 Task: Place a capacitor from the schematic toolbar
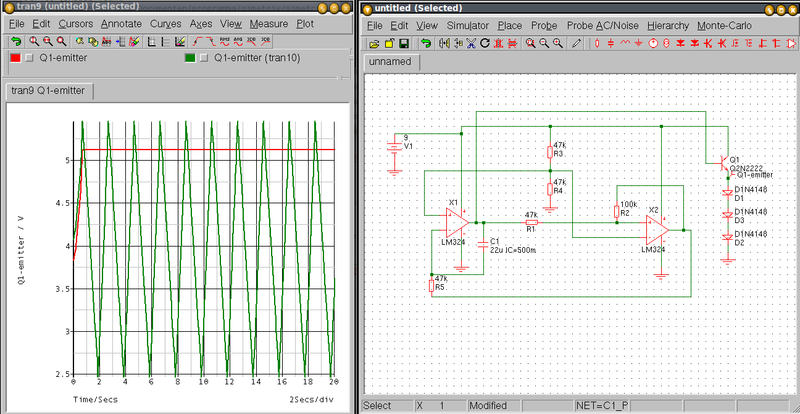[612, 44]
